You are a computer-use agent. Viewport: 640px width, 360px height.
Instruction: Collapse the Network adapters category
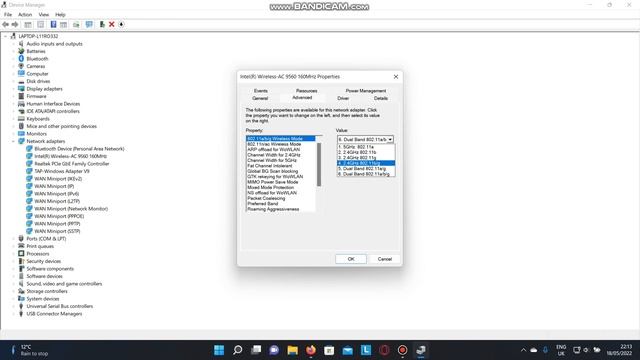pos(13,141)
